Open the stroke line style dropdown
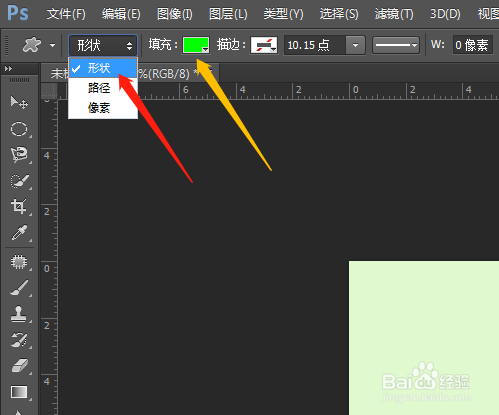499x415 pixels. click(396, 45)
